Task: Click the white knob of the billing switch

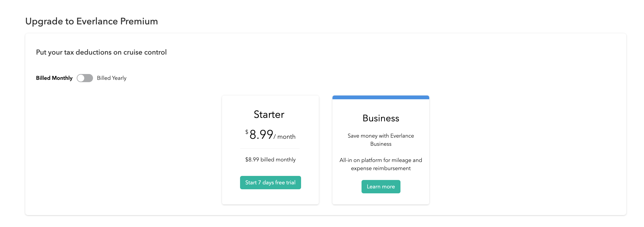Action: 81,78
